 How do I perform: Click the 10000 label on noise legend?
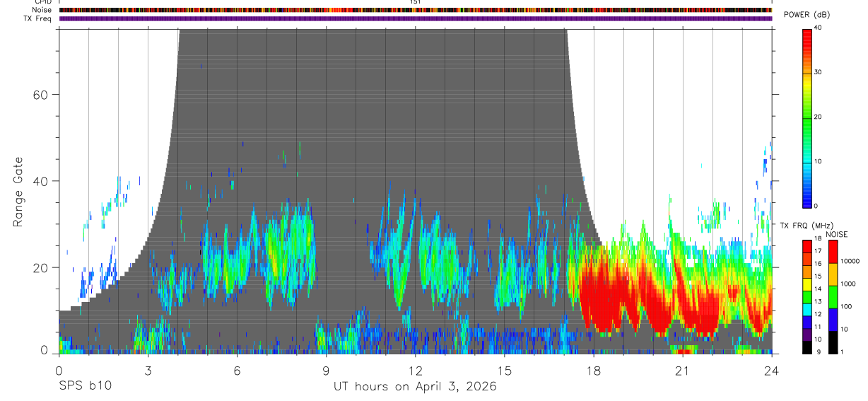click(851, 262)
